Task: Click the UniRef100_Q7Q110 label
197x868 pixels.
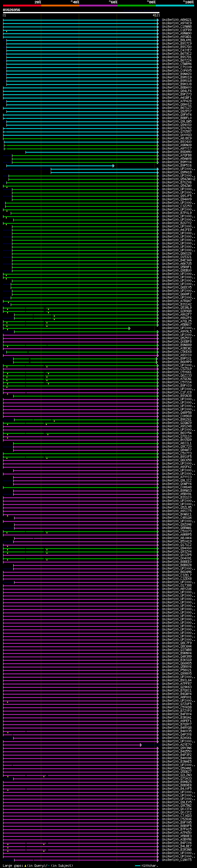Action: (x=177, y=436)
